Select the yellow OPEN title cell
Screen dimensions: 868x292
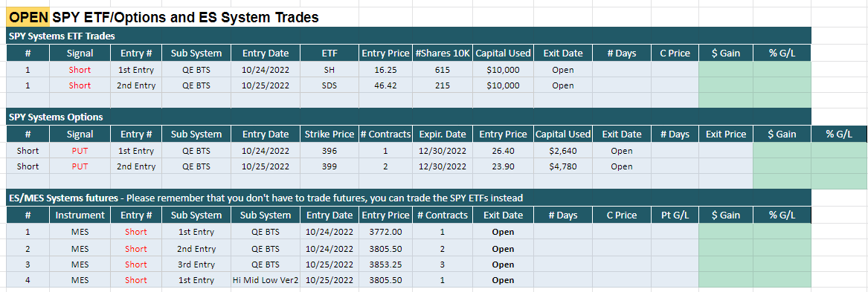click(28, 18)
